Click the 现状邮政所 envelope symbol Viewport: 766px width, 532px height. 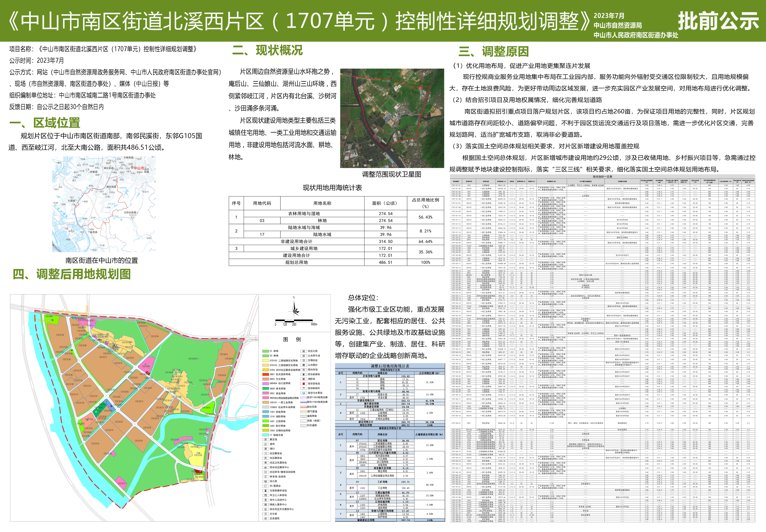coord(304,388)
